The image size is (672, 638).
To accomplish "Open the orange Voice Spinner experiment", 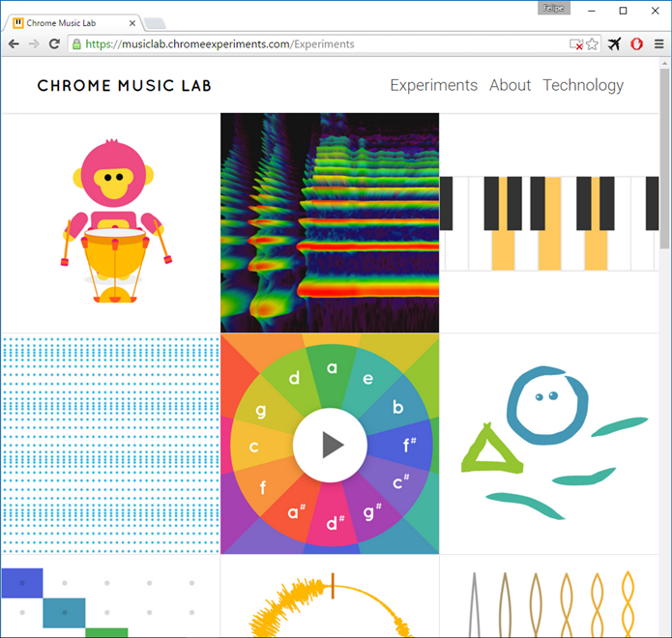I will click(330, 595).
